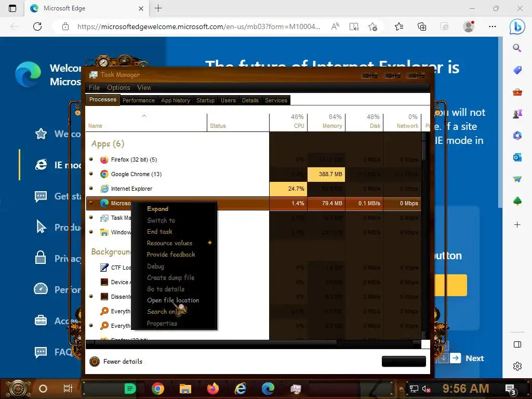Open Resource values submenu arrow
Screen dimensions: 532x399
point(210,243)
